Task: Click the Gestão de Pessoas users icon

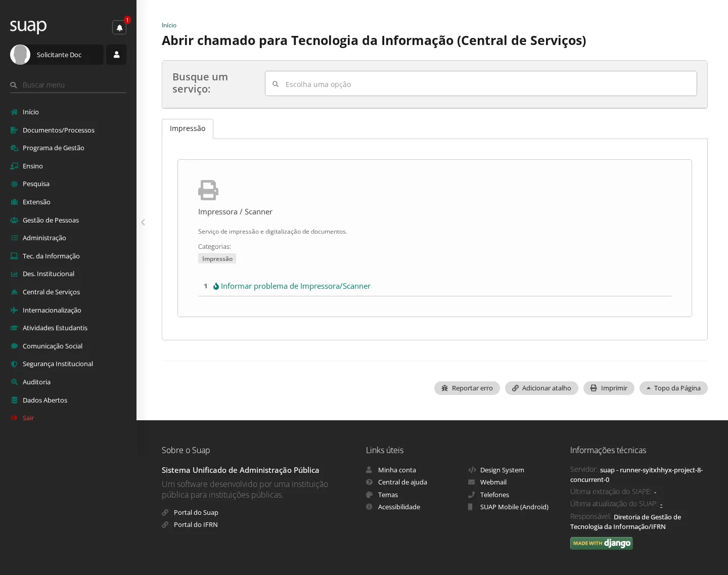Action: (x=14, y=220)
